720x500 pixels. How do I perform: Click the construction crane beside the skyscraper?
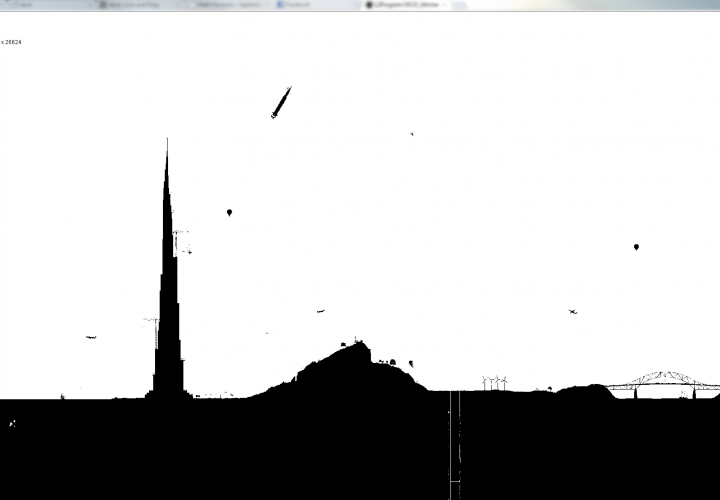[180, 241]
